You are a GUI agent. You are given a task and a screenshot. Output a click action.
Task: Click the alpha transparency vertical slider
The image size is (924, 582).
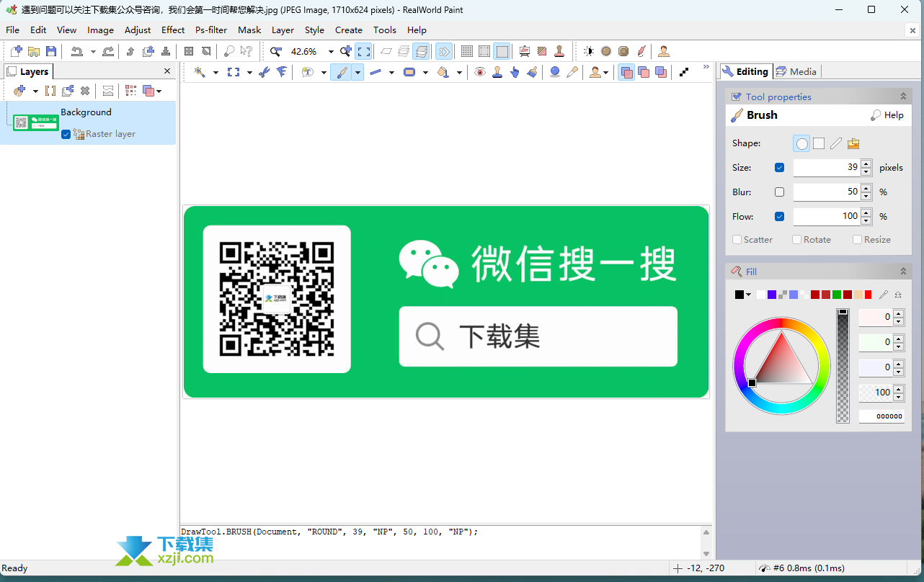(843, 366)
